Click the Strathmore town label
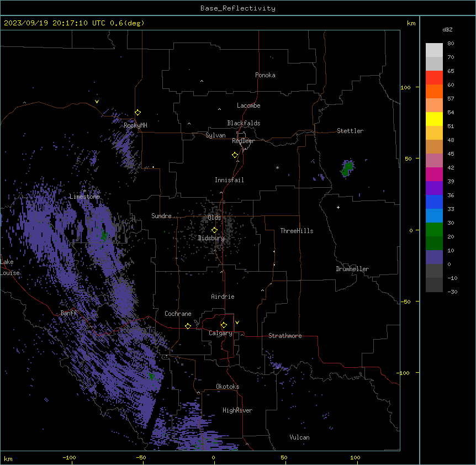 285,336
